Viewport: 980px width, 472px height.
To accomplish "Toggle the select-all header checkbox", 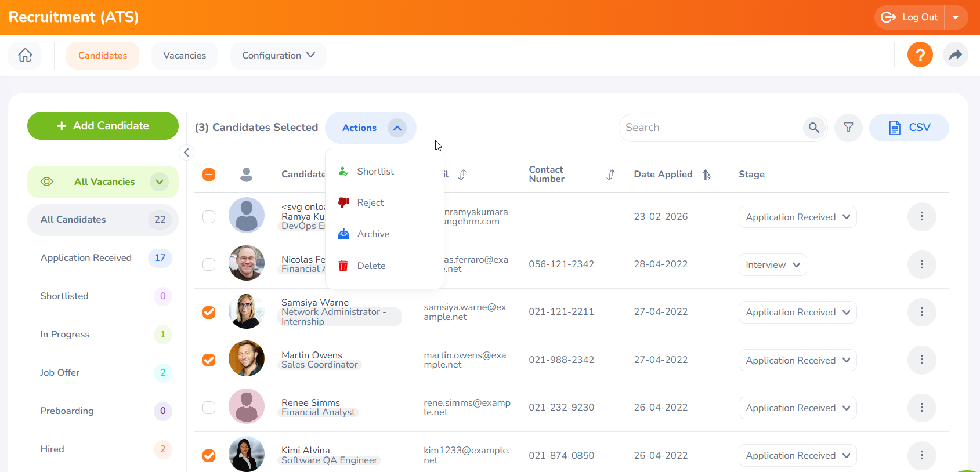I will tap(209, 175).
